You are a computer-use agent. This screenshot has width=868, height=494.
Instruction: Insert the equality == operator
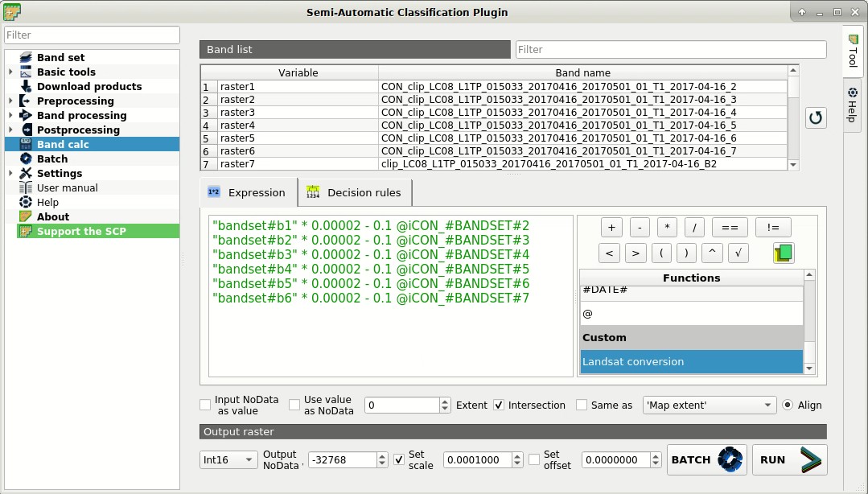(x=729, y=227)
